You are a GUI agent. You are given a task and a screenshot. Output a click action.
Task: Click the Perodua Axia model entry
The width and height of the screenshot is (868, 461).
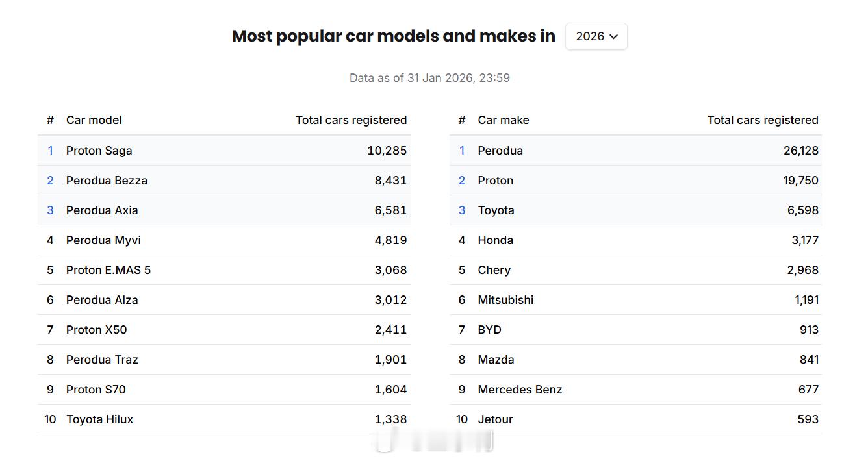[x=102, y=210]
